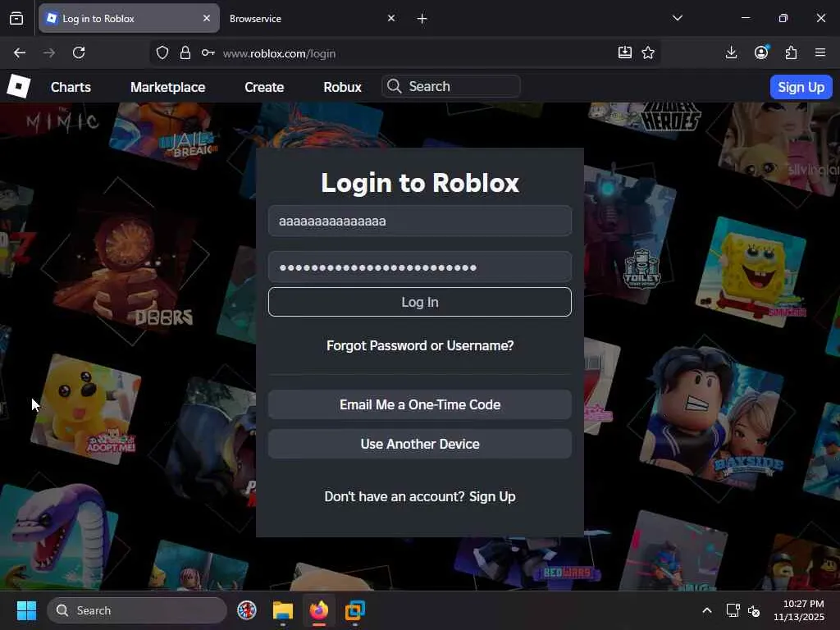This screenshot has width=840, height=630.
Task: Open the Marketplace menu item
Action: click(x=167, y=87)
